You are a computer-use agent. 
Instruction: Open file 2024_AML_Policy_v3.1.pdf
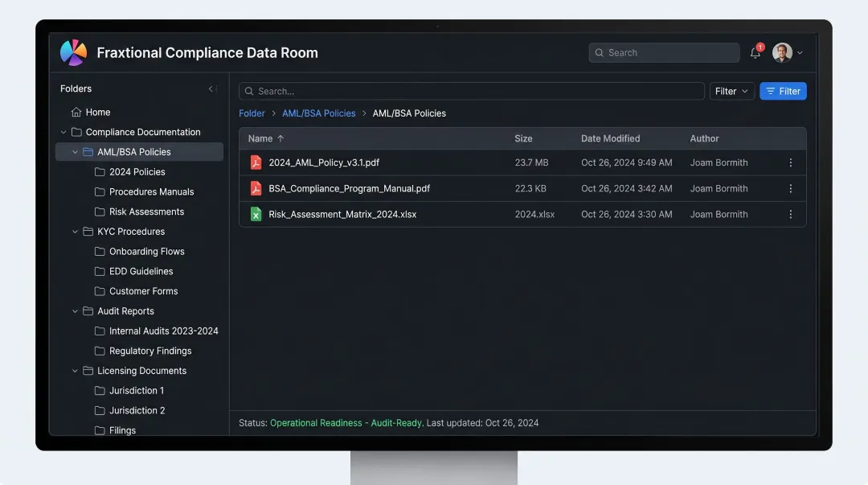point(324,162)
